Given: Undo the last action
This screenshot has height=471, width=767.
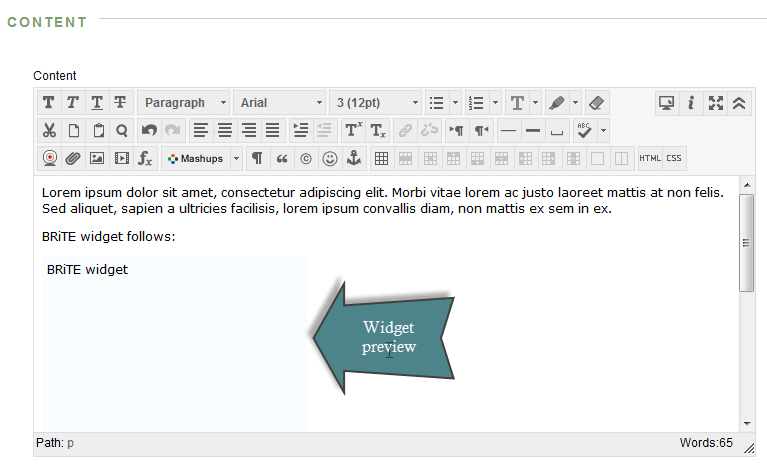Looking at the screenshot, I should coord(149,131).
